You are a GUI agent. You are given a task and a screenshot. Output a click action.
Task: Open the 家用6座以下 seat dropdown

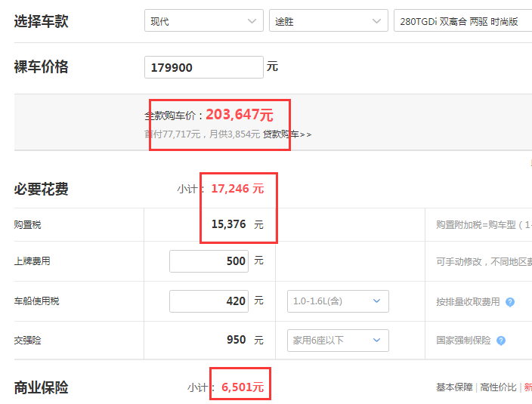pos(338,341)
